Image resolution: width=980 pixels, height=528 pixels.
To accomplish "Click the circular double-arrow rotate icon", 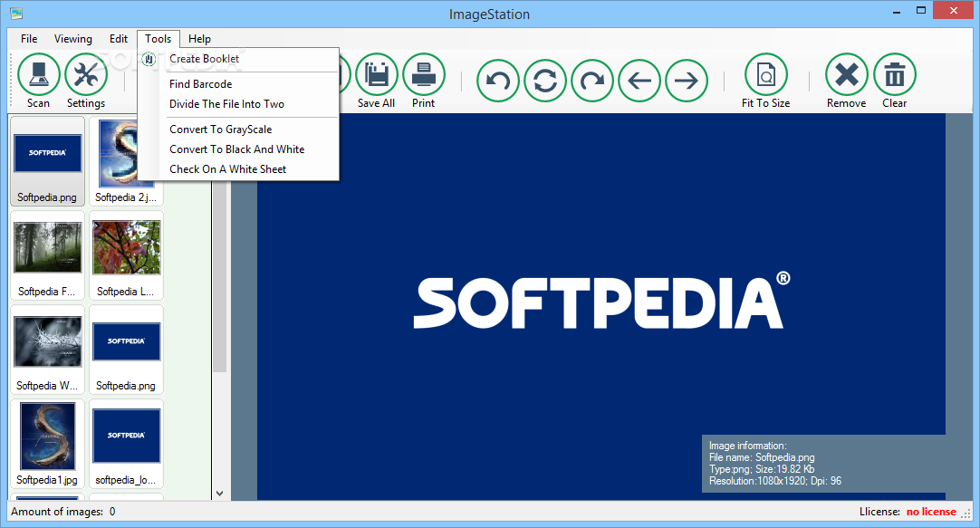I will click(x=545, y=81).
